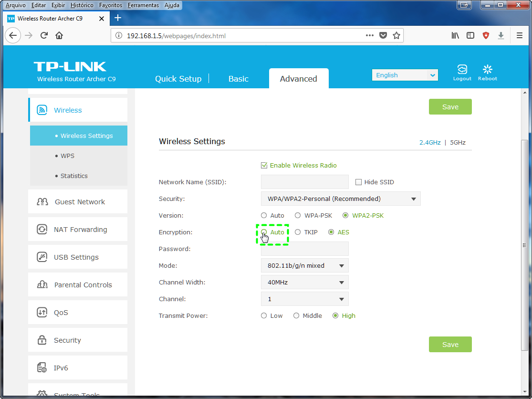
Task: Click the Wireless signal sidebar icon
Action: tap(42, 110)
